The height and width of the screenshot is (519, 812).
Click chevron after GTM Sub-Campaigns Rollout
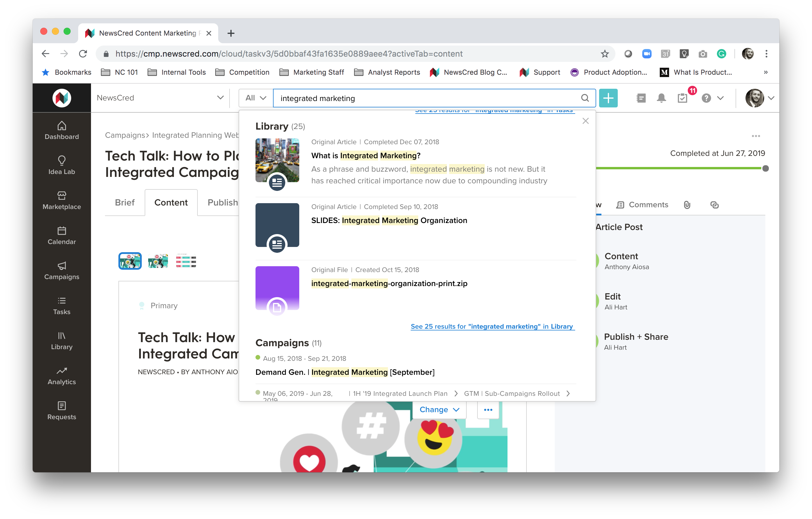coord(568,393)
